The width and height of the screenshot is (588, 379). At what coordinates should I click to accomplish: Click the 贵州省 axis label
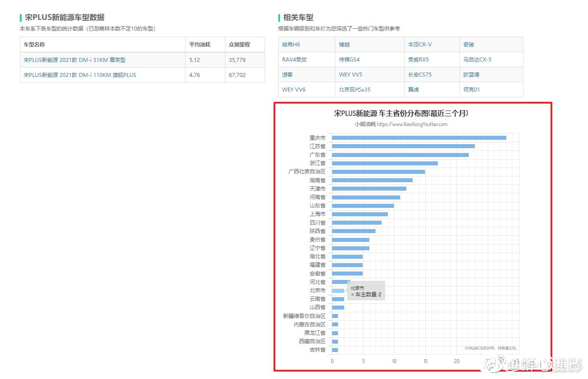tap(317, 240)
